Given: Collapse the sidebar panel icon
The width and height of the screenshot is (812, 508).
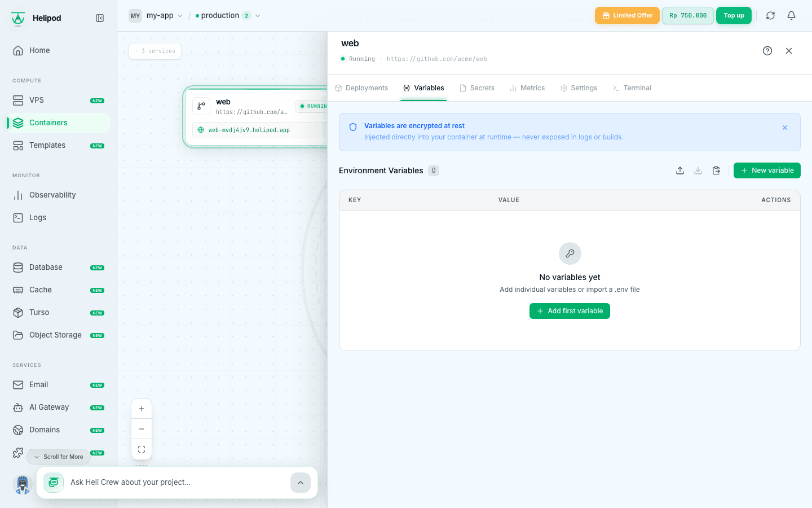Looking at the screenshot, I should click(100, 18).
